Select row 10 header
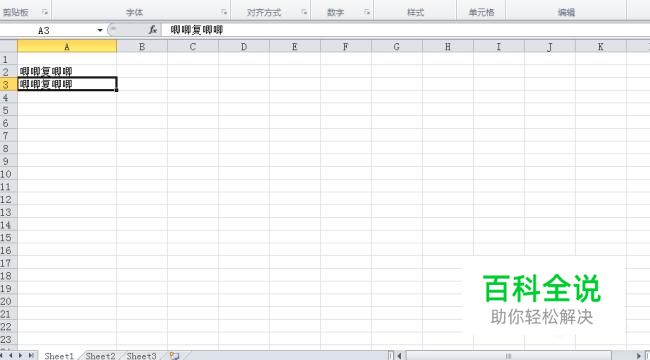This screenshot has width=650, height=360. (x=8, y=174)
